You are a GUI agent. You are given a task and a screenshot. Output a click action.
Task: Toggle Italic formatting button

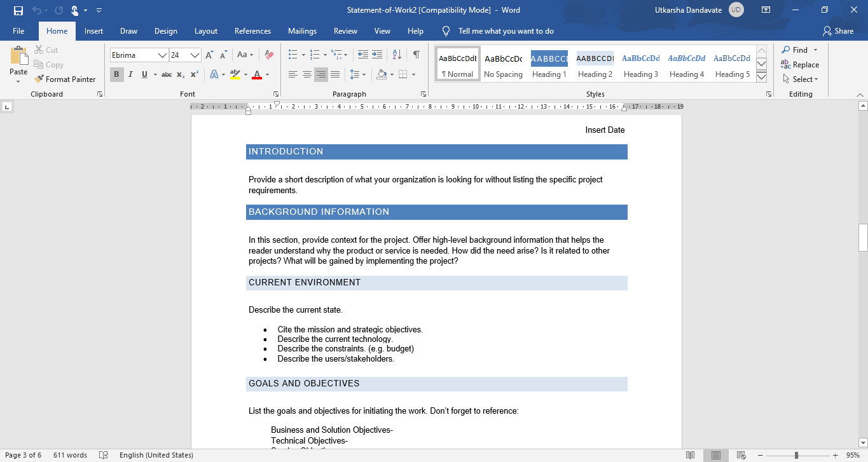130,75
